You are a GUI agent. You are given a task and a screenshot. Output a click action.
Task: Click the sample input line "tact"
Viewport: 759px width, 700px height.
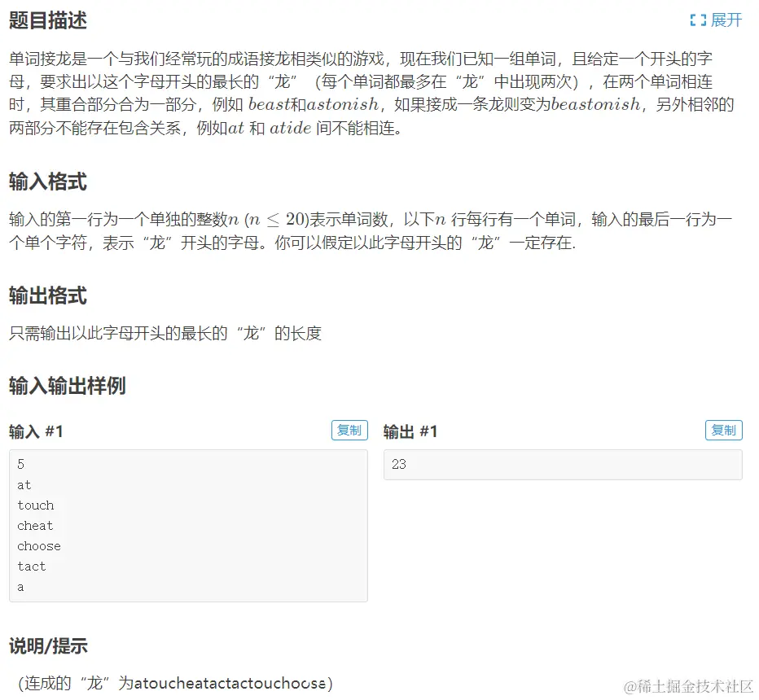point(32,567)
